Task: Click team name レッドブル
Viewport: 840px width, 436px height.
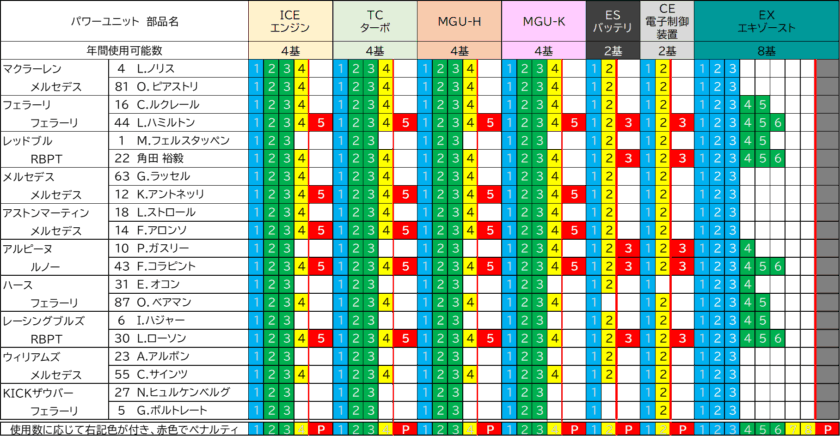Action: pyautogui.click(x=27, y=141)
